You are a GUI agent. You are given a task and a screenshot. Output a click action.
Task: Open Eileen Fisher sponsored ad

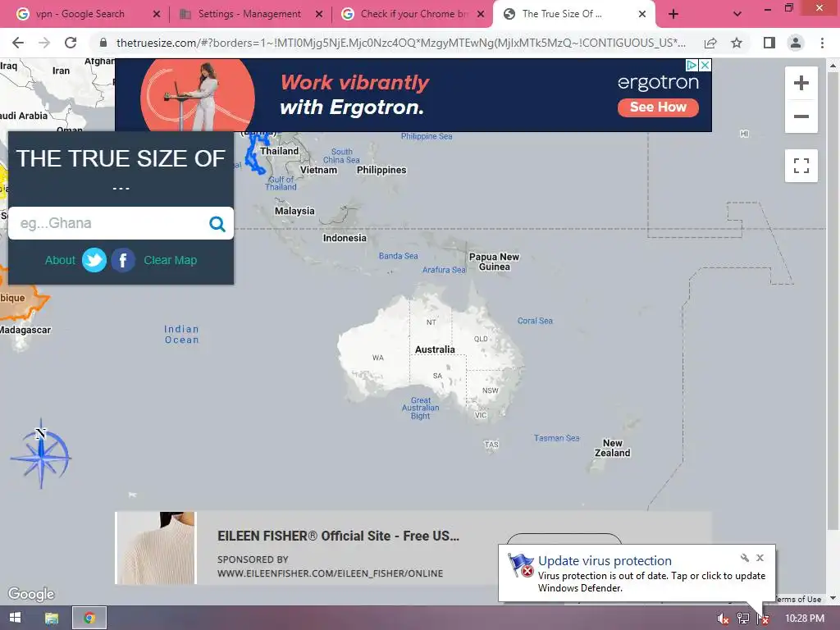(x=338, y=536)
